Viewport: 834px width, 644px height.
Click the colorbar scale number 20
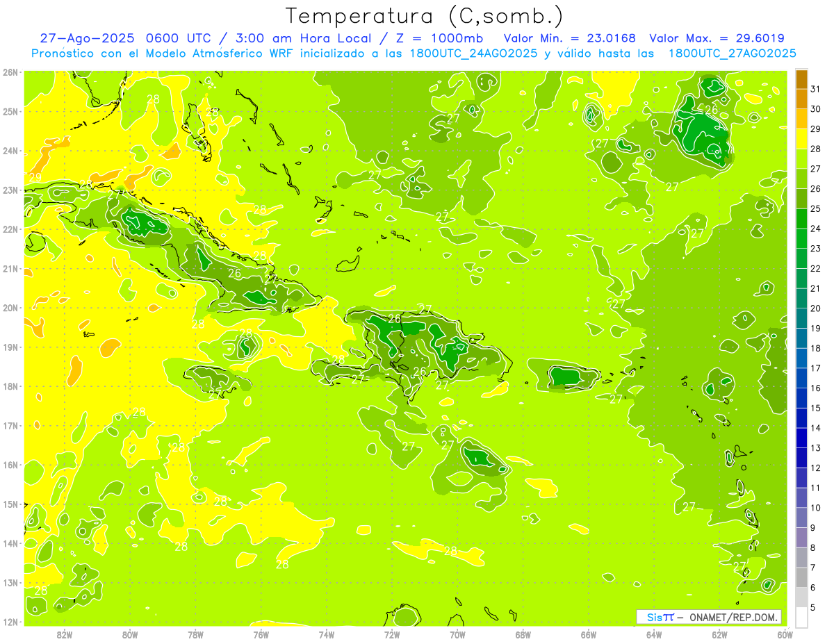(x=816, y=308)
